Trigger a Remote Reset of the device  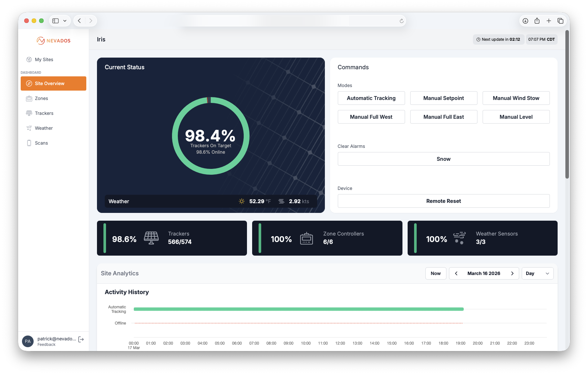tap(443, 201)
